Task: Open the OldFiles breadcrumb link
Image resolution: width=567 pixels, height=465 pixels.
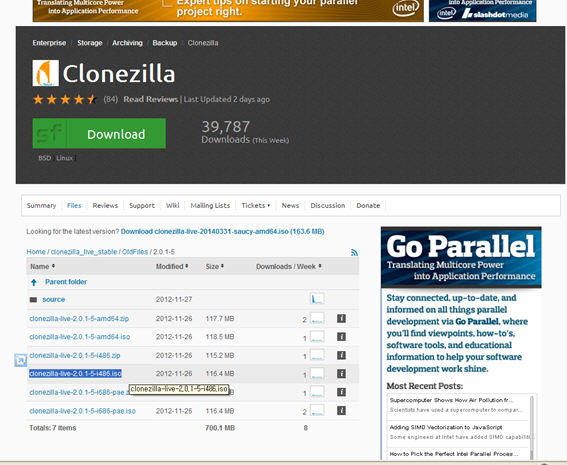Action: click(x=135, y=252)
